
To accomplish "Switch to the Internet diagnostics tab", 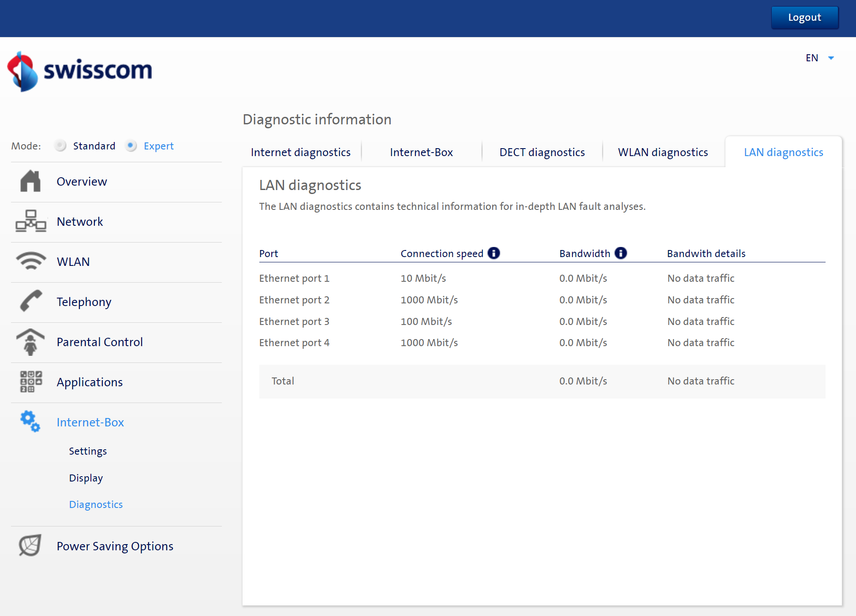I will click(300, 152).
